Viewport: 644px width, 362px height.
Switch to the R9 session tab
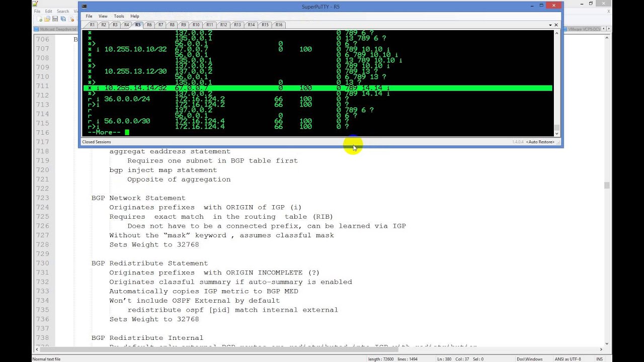(x=184, y=25)
